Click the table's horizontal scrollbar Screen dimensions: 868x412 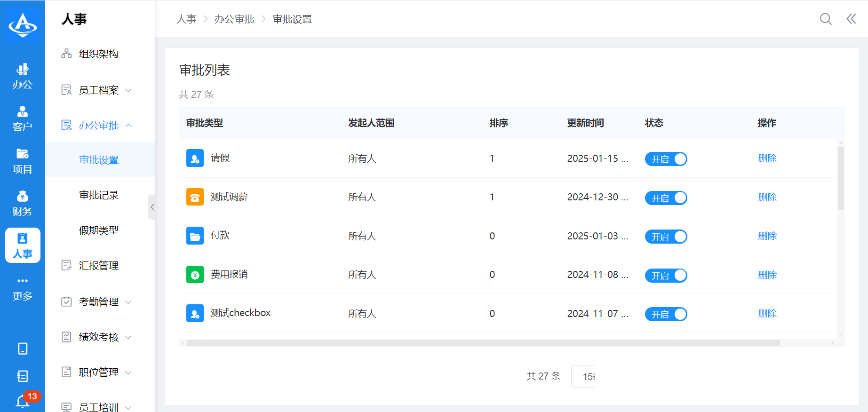pos(483,343)
